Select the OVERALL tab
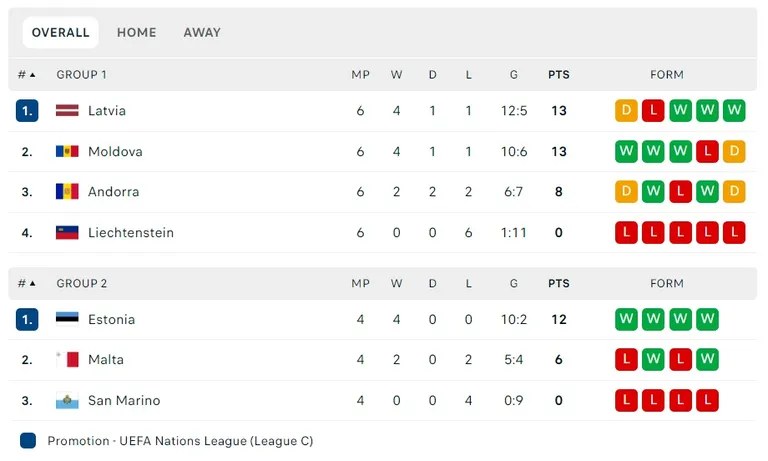This screenshot has width=768, height=461. tap(61, 32)
